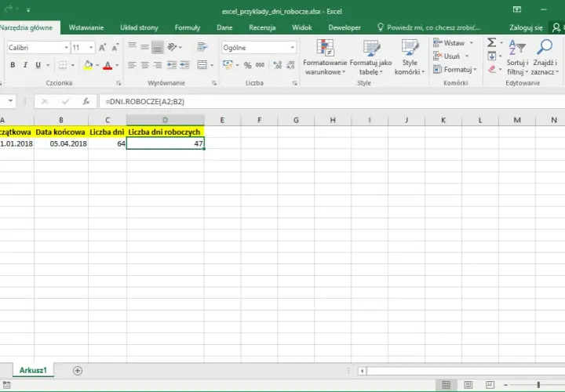Open Borders dropdown arrow

pos(72,65)
